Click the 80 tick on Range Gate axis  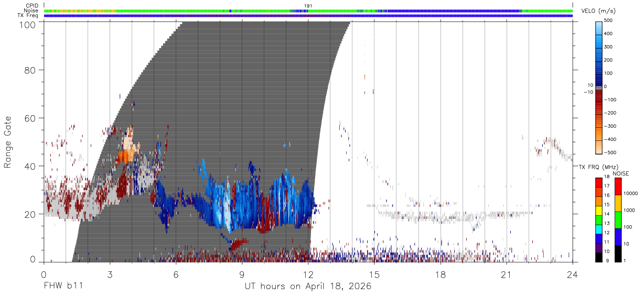coord(30,70)
